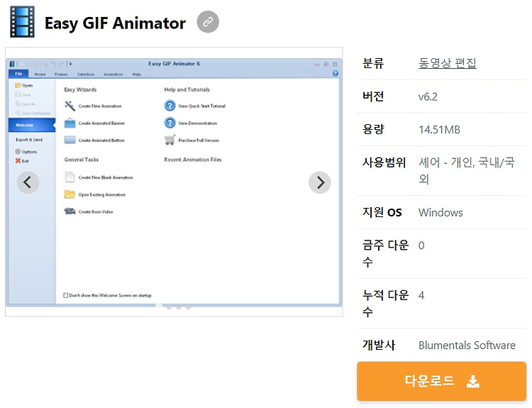532x408 pixels.
Task: Click the 버전 row label
Action: pos(373,97)
